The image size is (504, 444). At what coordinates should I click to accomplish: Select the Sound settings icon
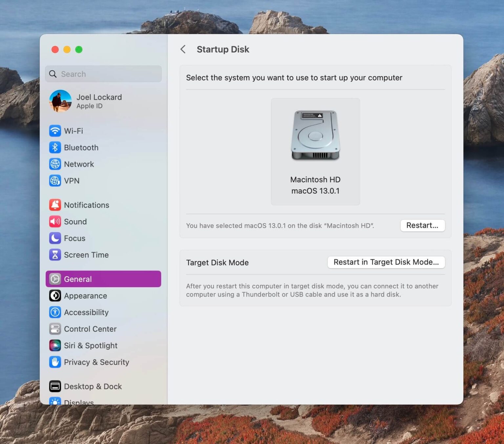click(75, 222)
